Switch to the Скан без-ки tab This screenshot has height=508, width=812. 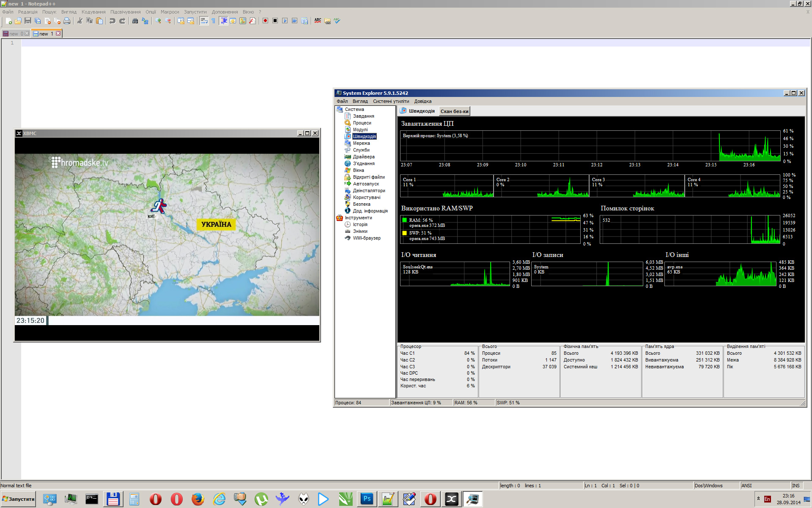click(454, 111)
